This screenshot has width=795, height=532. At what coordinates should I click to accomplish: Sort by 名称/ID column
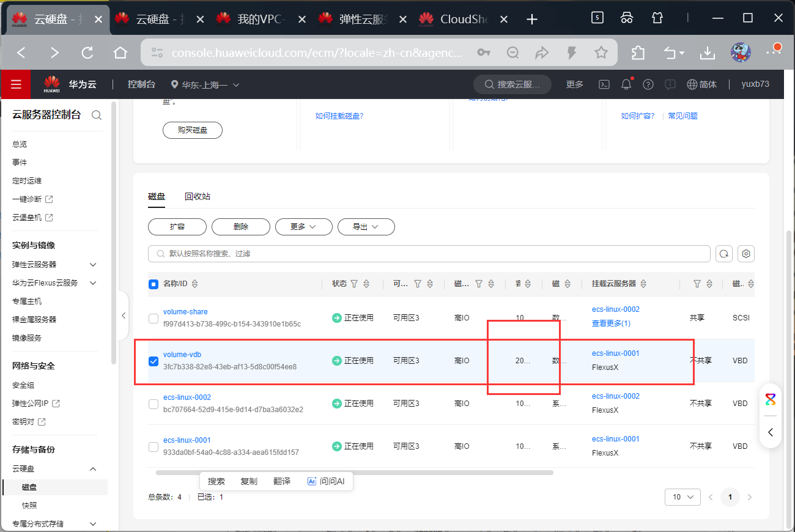(195, 284)
